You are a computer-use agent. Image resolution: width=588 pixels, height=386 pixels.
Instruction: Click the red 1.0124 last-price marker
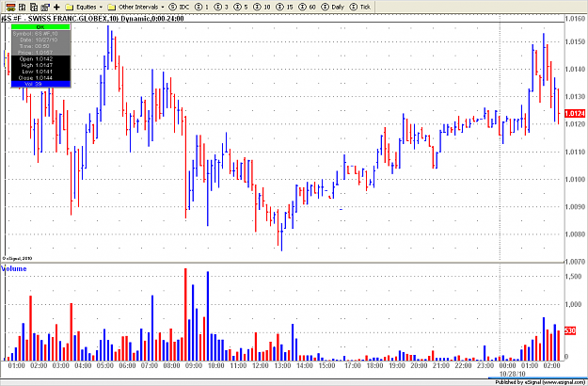(575, 113)
